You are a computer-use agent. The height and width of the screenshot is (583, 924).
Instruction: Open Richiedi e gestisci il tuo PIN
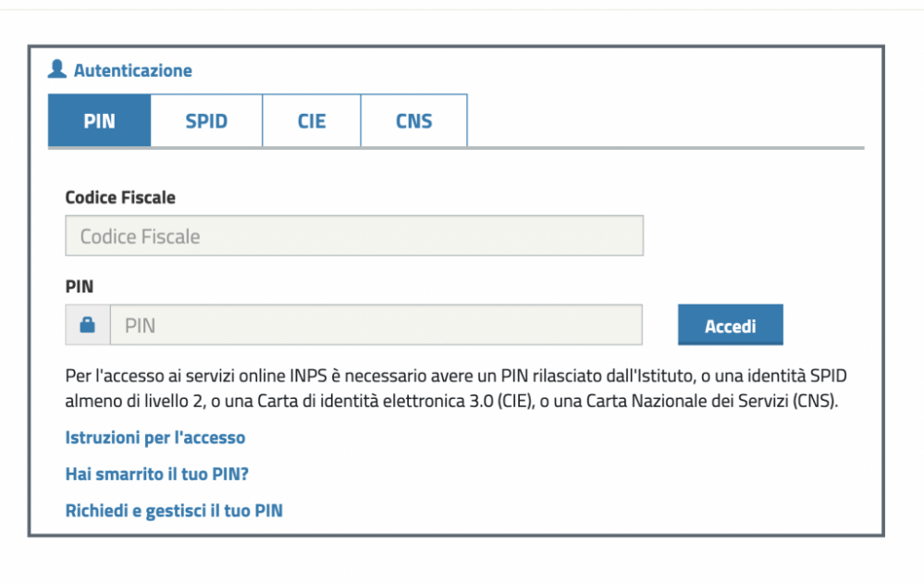(174, 511)
